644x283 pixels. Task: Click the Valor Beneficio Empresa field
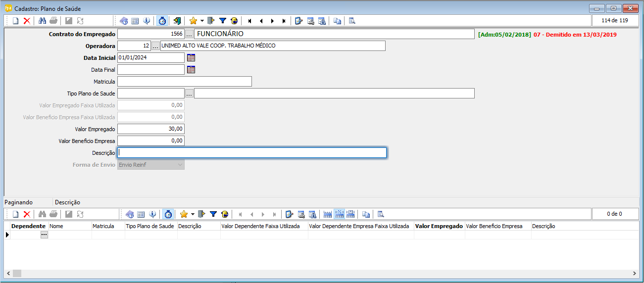pos(151,141)
